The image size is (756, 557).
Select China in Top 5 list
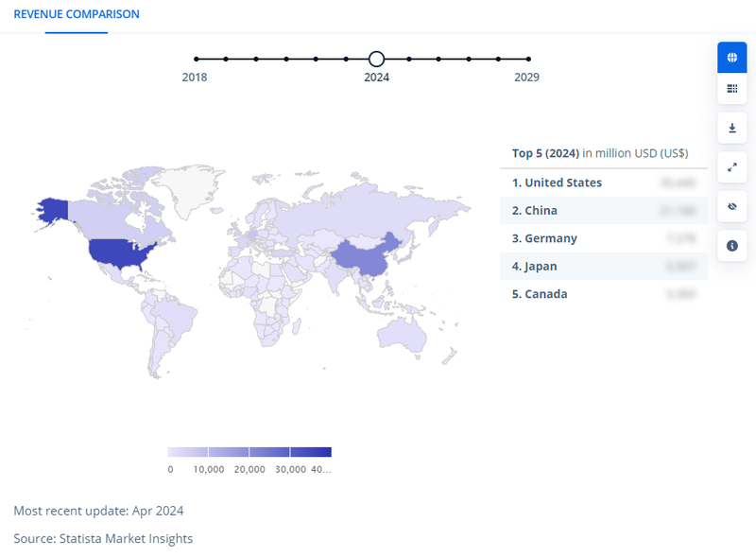coord(535,211)
